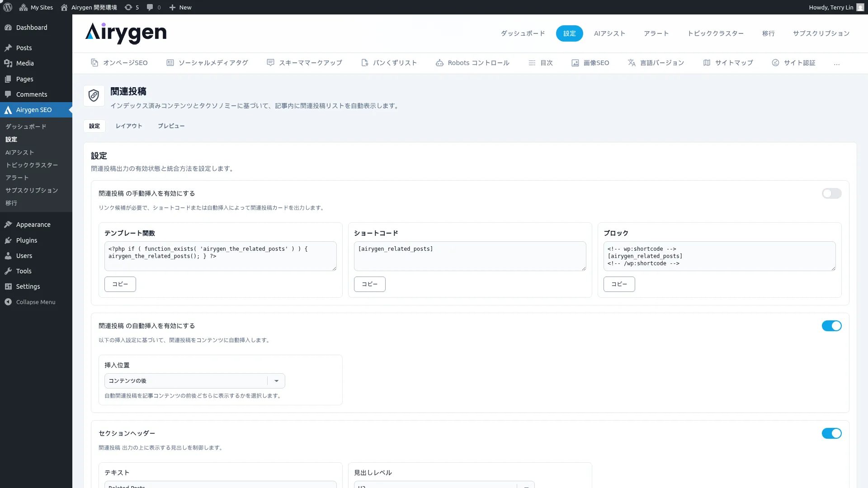Screen dimensions: 868x488
Task: Open the サブスクリプション top navigation item
Action: (821, 33)
